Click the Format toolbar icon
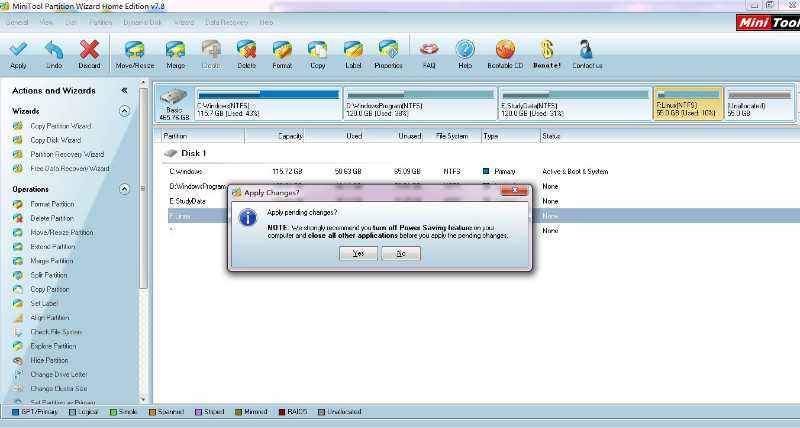The image size is (800, 428). tap(282, 49)
